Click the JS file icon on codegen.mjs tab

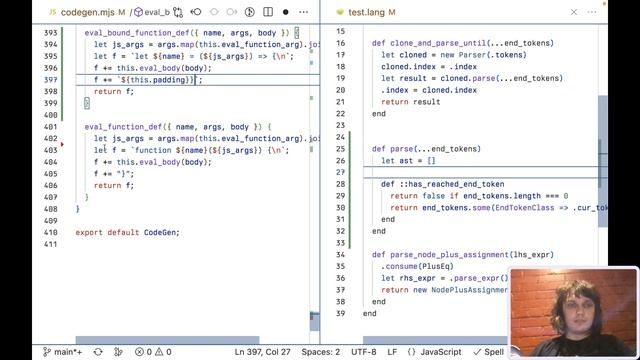pos(53,12)
